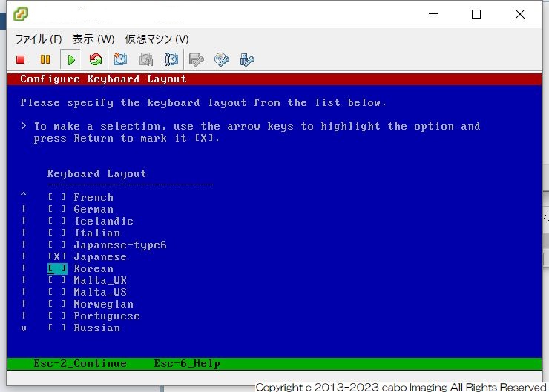Mark the Malta_UK layout checkbox
Screen dimensions: 549x392
tap(57, 280)
